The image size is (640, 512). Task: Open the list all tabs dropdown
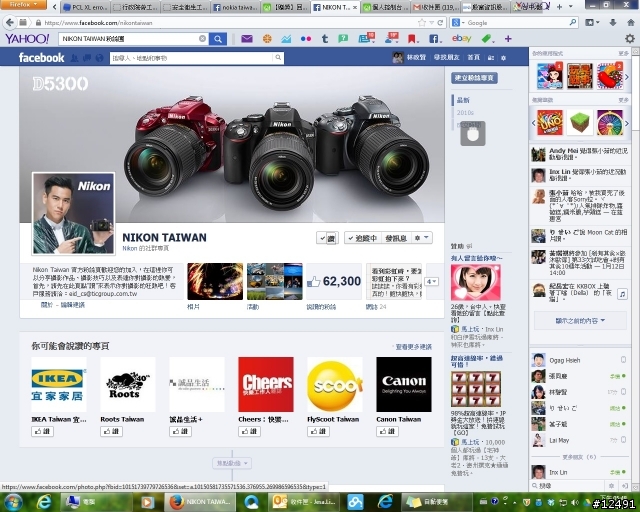tap(571, 7)
